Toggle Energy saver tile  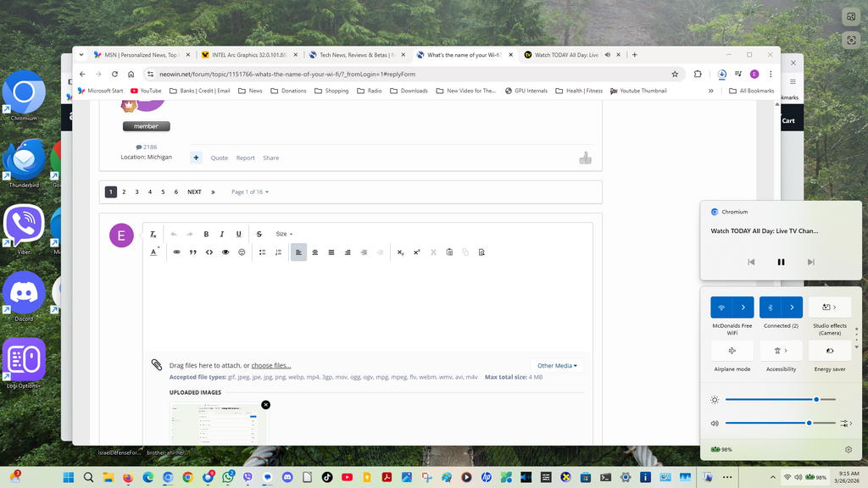point(830,350)
